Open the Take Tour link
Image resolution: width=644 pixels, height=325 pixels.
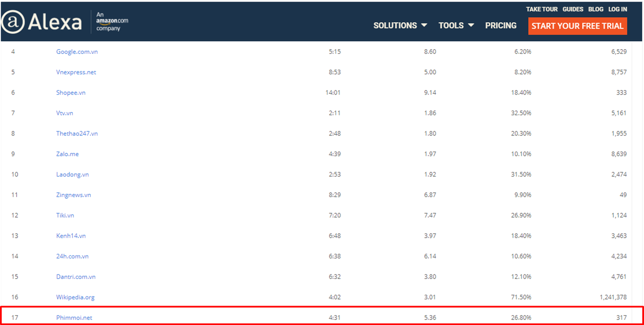[x=542, y=9]
